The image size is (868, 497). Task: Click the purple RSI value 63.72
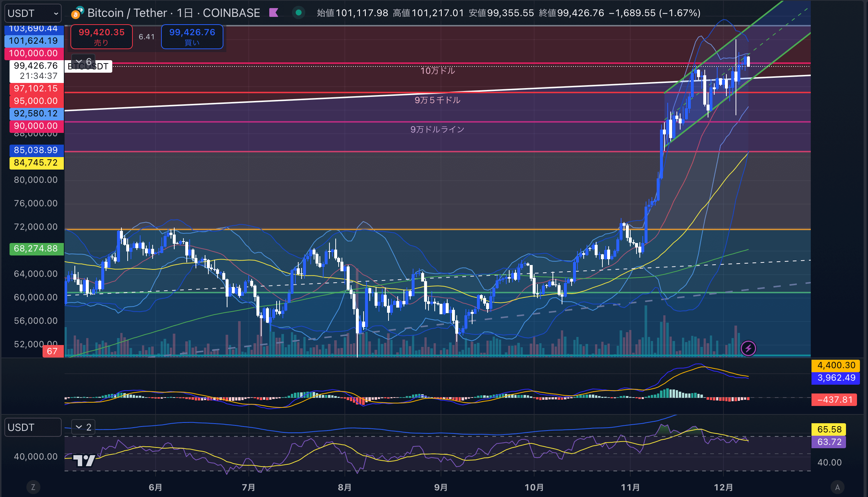pyautogui.click(x=829, y=442)
